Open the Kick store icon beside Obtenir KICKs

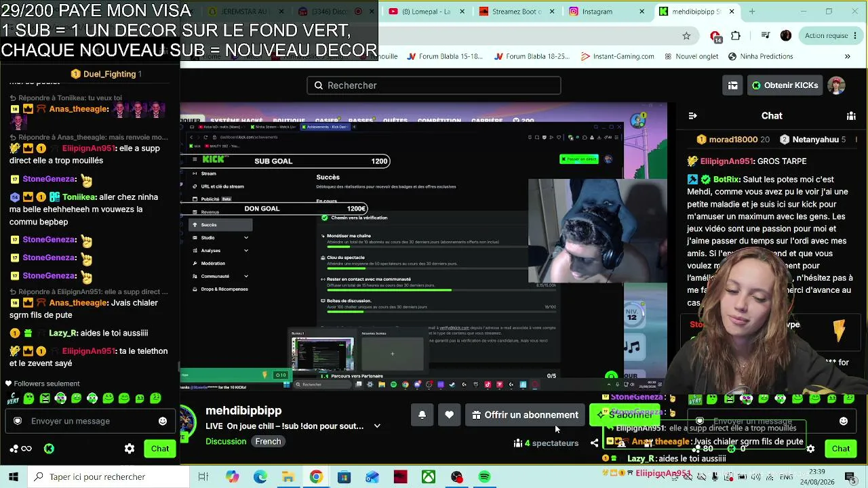[732, 85]
